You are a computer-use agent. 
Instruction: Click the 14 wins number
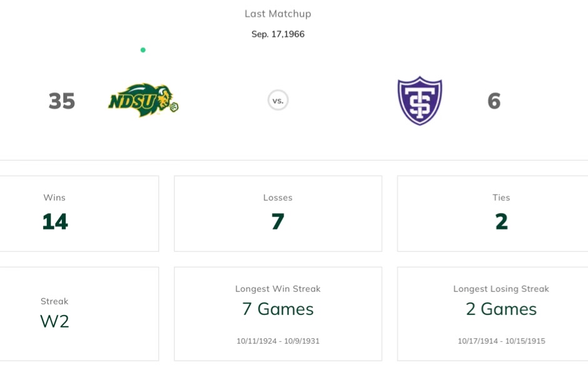pyautogui.click(x=55, y=222)
